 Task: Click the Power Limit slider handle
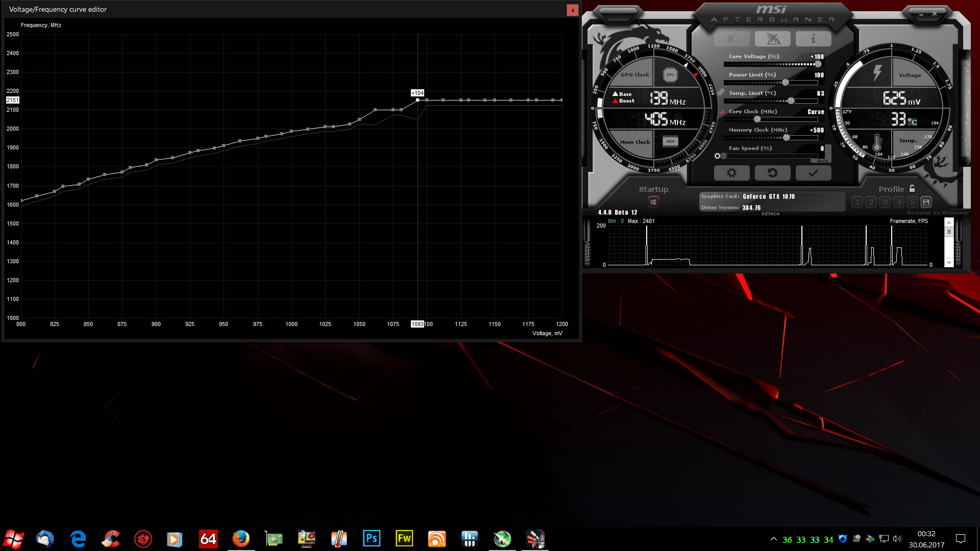tap(785, 83)
